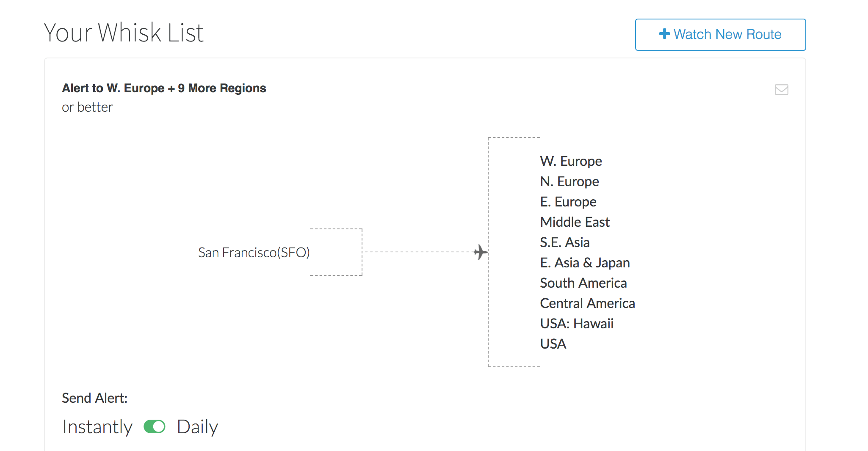Click the Watch New Route button
The width and height of the screenshot is (868, 451).
pos(720,35)
